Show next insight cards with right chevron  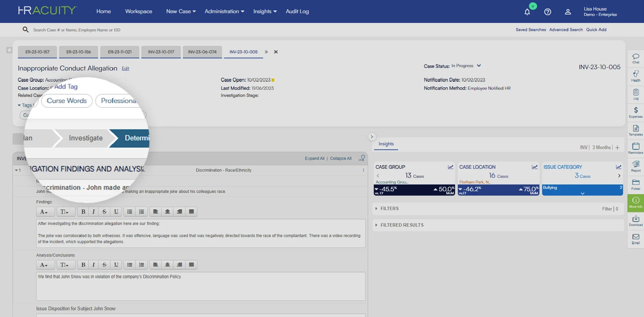point(619,176)
